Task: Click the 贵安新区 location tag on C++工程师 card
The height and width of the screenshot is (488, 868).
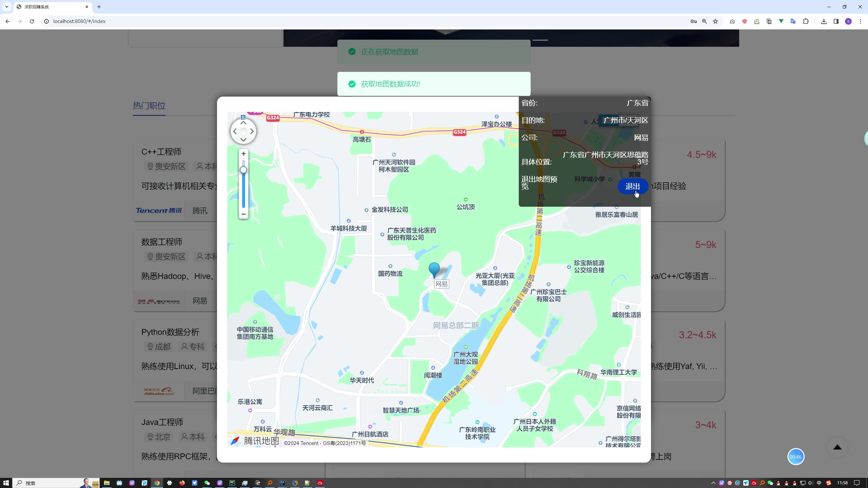Action: pos(167,166)
